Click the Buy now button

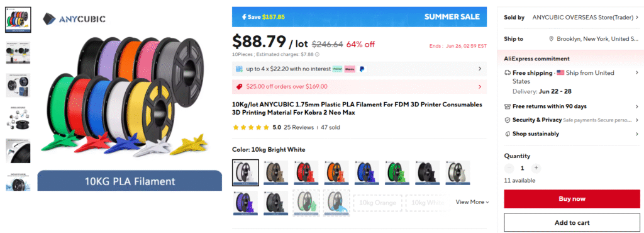click(572, 199)
